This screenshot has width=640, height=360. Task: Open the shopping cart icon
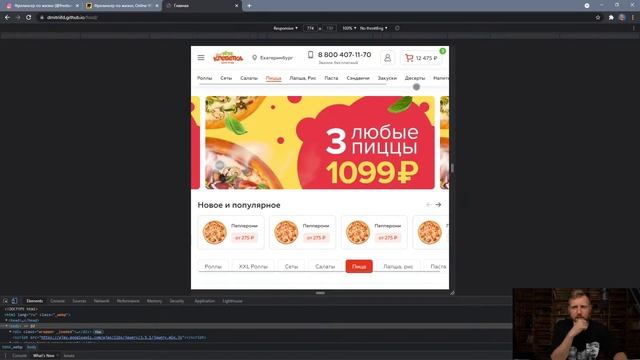tap(409, 58)
